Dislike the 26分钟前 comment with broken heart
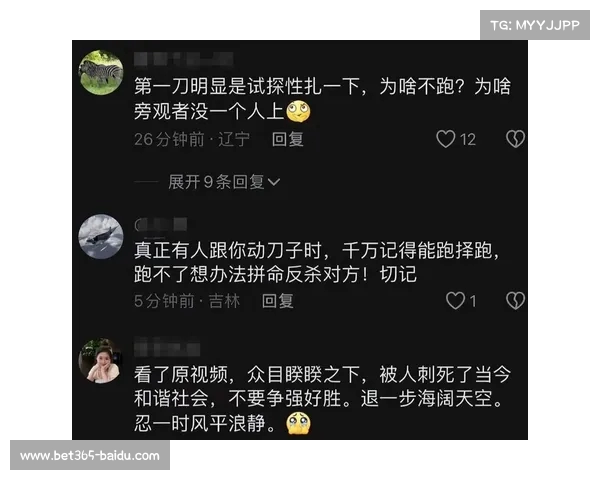The width and height of the screenshot is (600, 480). [x=515, y=139]
